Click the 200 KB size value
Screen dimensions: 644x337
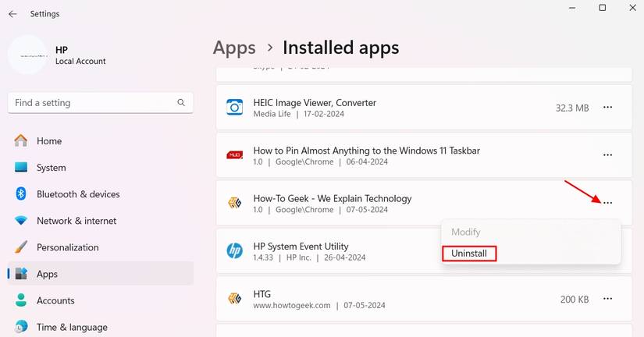point(575,300)
